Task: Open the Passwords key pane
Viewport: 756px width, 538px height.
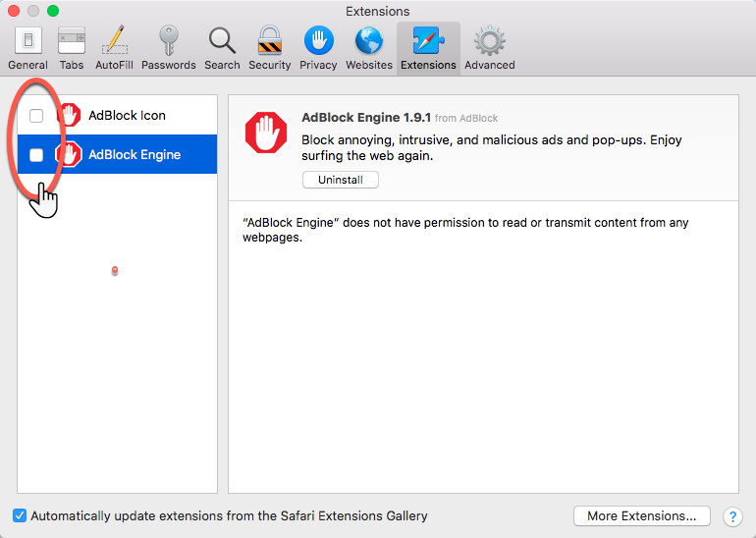Action: point(168,48)
